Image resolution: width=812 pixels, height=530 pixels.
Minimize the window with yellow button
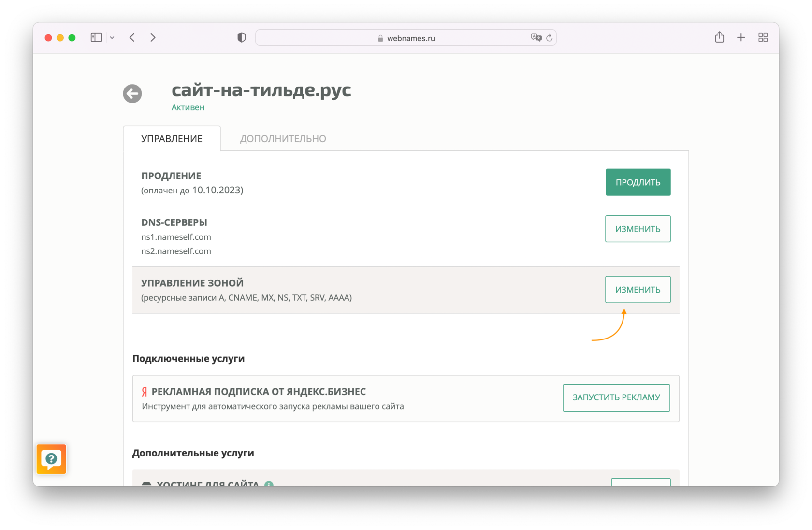60,38
